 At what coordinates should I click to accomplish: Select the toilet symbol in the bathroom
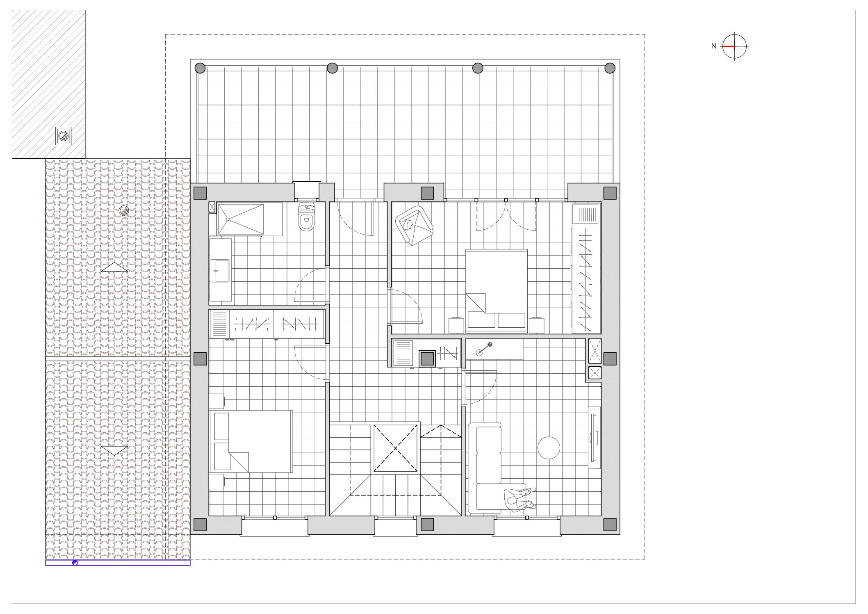point(307,217)
